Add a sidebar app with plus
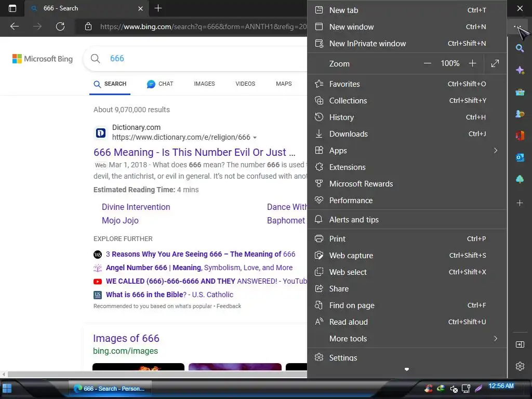Viewport: 532px width, 399px height. [520, 203]
